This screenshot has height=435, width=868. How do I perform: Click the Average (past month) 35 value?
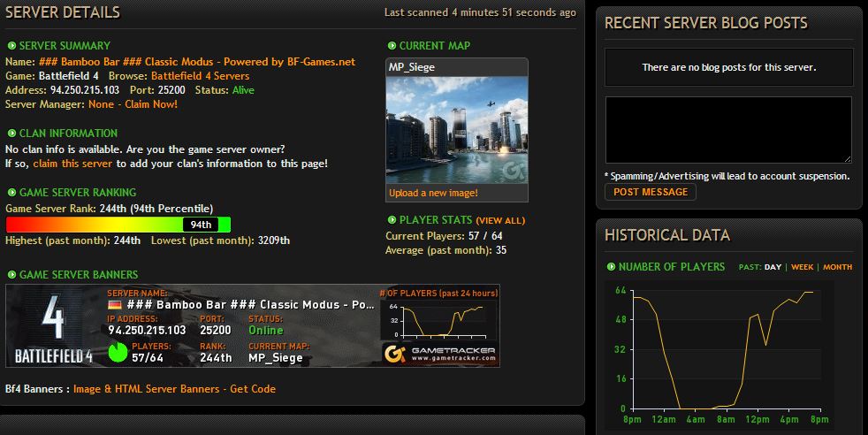click(x=501, y=251)
